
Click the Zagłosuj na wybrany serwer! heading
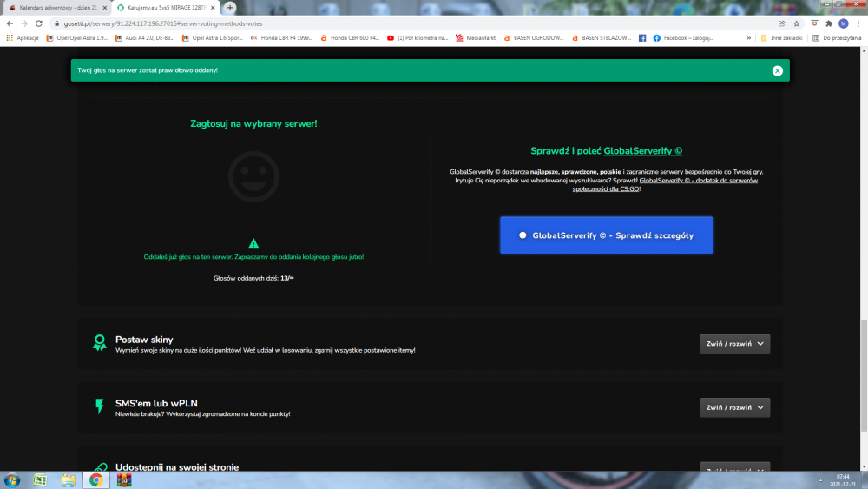pos(253,123)
